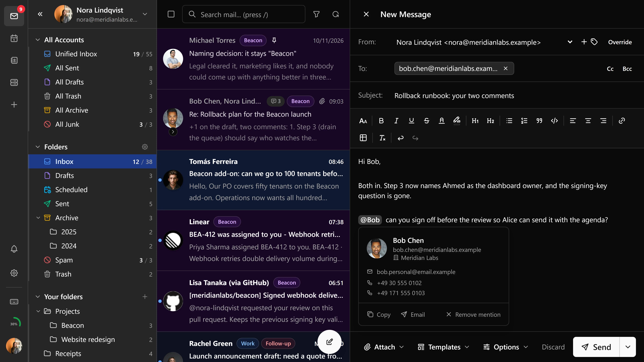The height and width of the screenshot is (362, 644).
Task: Click the filter funnel icon
Action: click(316, 14)
